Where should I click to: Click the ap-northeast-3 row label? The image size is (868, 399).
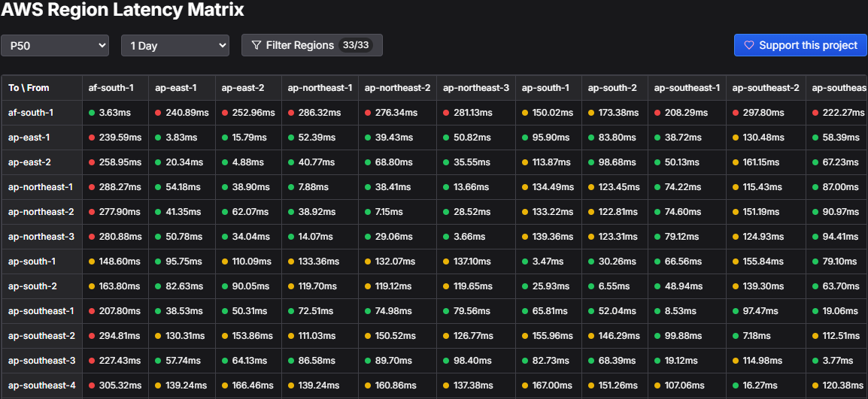pos(42,237)
